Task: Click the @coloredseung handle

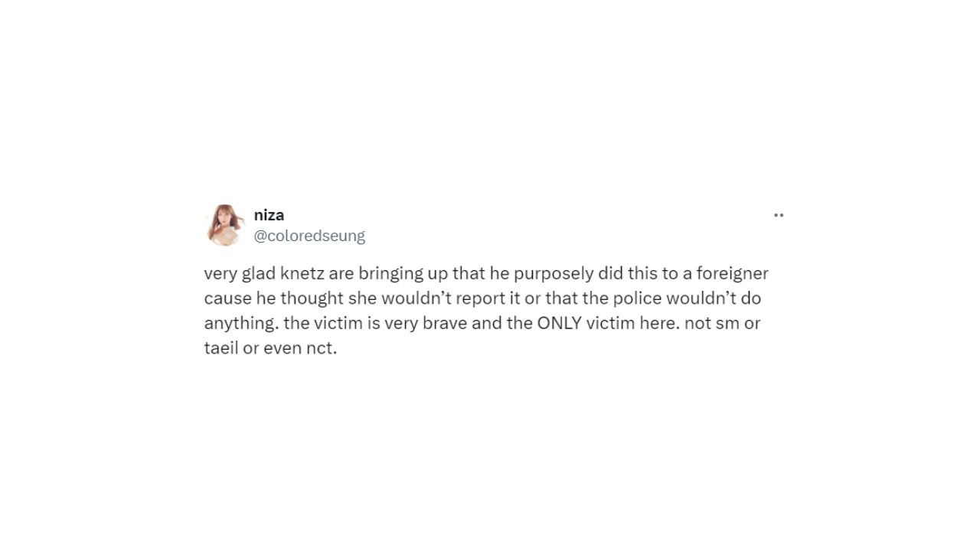Action: pos(309,236)
